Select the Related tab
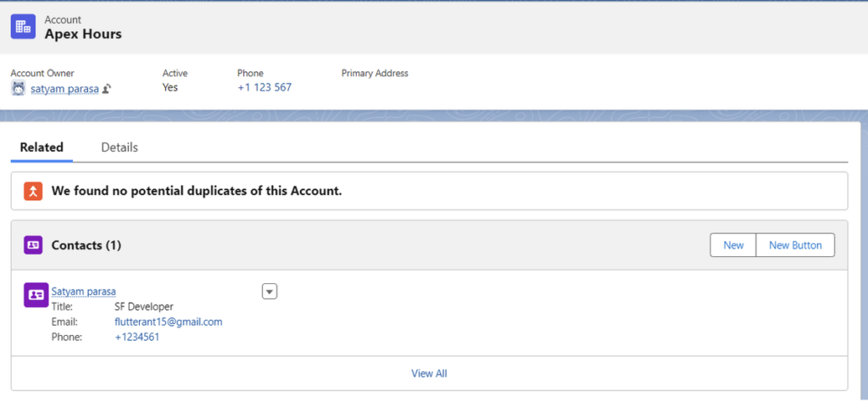The width and height of the screenshot is (868, 402). click(x=42, y=148)
